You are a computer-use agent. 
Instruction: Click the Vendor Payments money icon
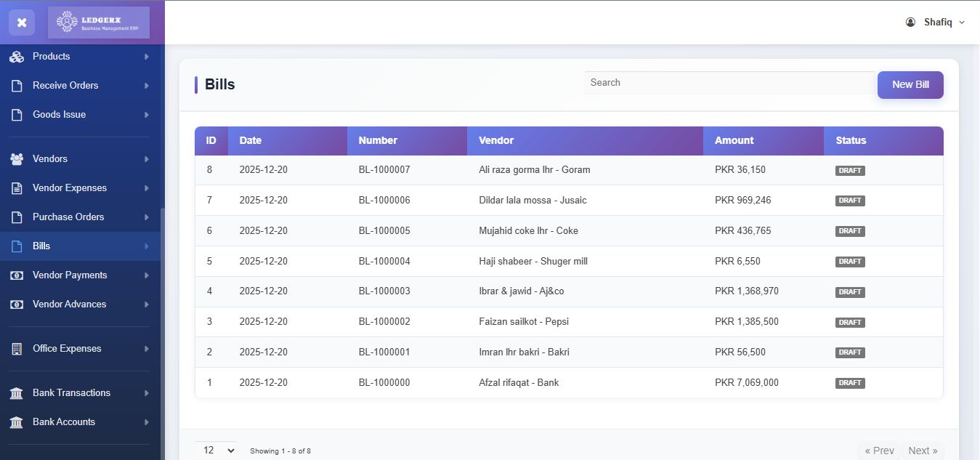17,275
